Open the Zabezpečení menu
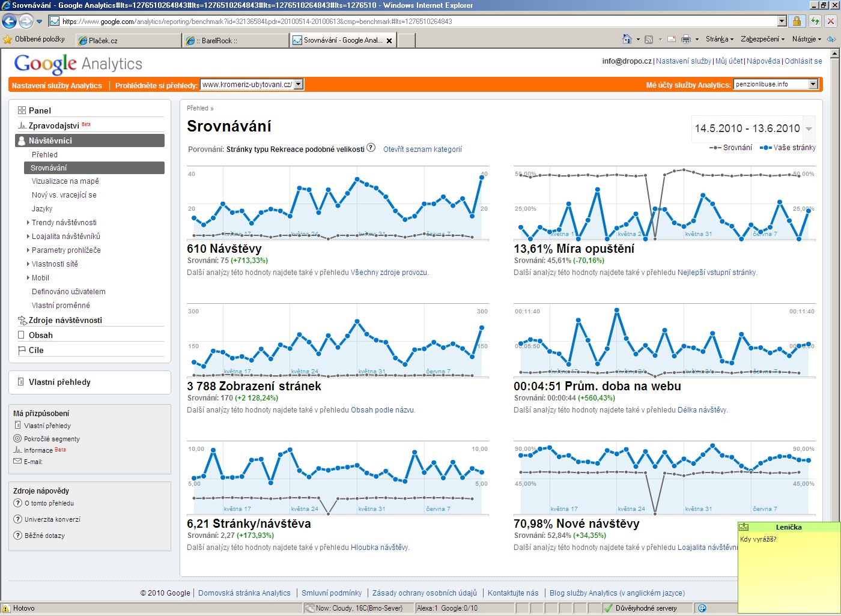 tap(762, 39)
